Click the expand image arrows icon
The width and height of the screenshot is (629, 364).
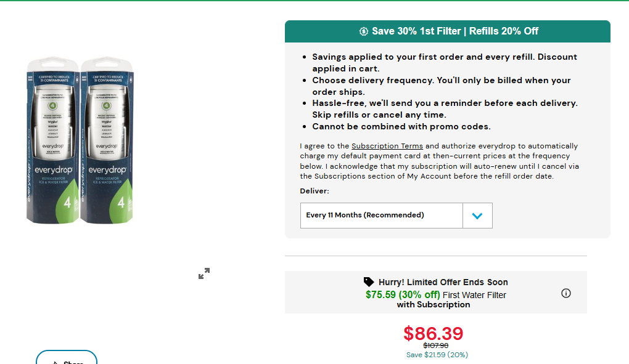click(204, 273)
